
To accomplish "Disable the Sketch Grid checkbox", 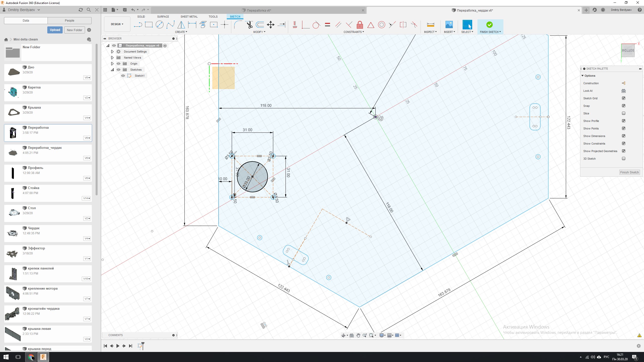I will point(624,98).
